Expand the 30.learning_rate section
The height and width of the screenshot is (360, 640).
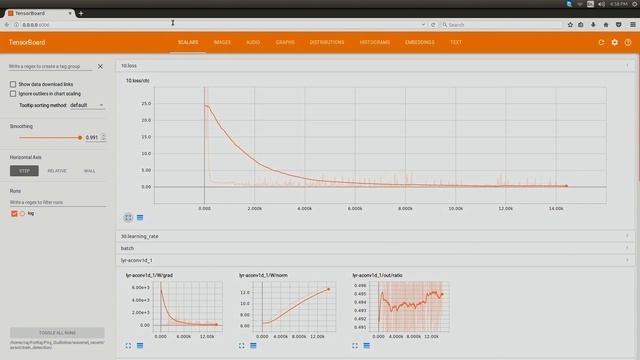375,236
